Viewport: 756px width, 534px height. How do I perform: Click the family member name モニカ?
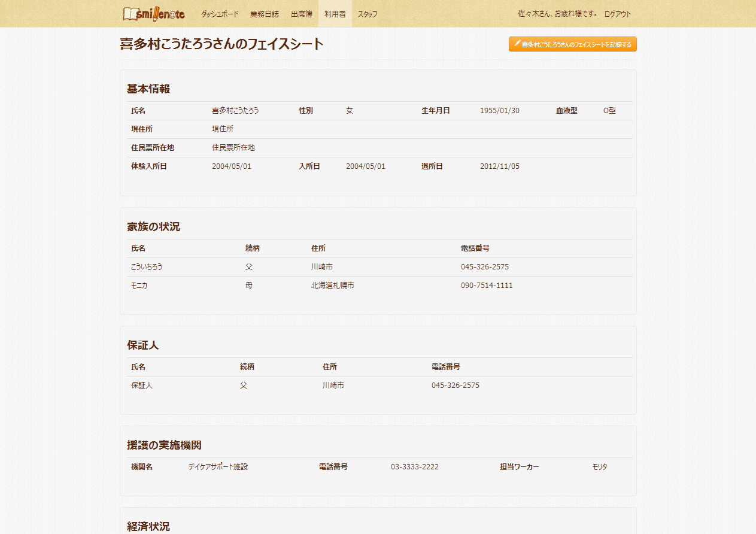pyautogui.click(x=139, y=286)
